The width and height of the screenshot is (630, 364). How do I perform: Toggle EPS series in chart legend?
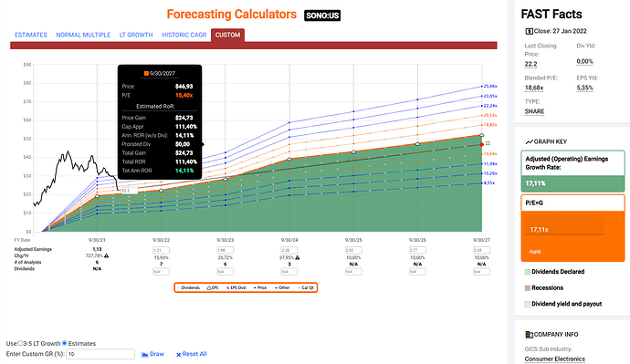tap(213, 287)
